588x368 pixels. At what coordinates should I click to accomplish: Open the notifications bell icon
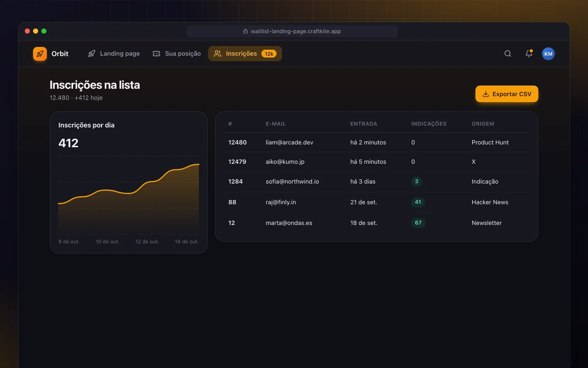click(529, 54)
